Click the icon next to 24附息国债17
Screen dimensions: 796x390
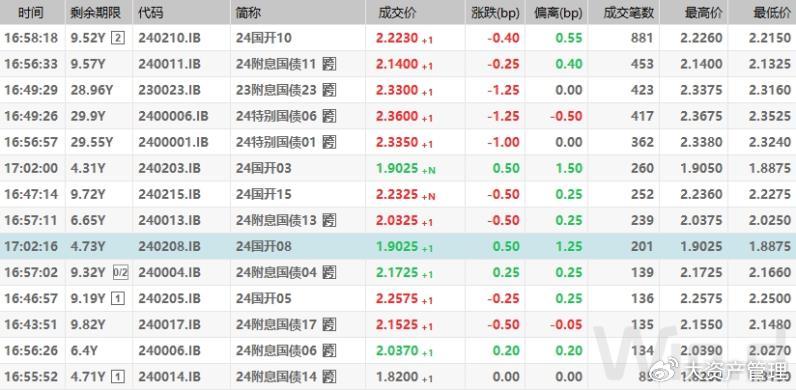[329, 324]
